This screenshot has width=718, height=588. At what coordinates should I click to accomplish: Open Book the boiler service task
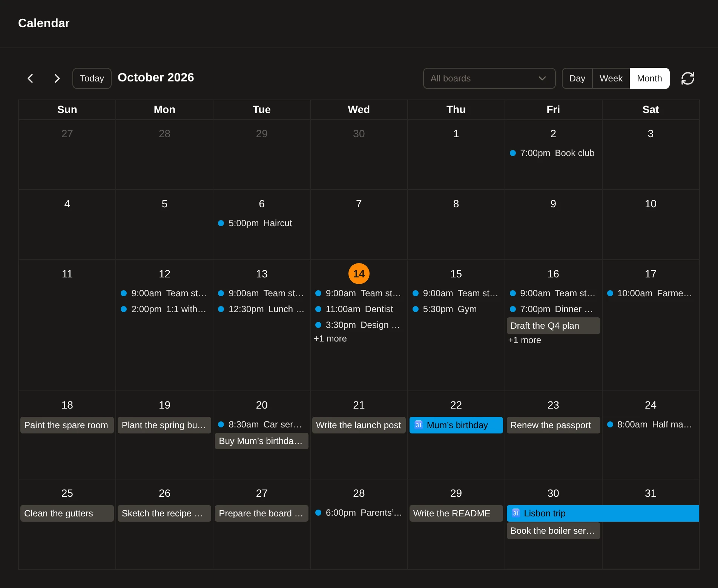(553, 531)
